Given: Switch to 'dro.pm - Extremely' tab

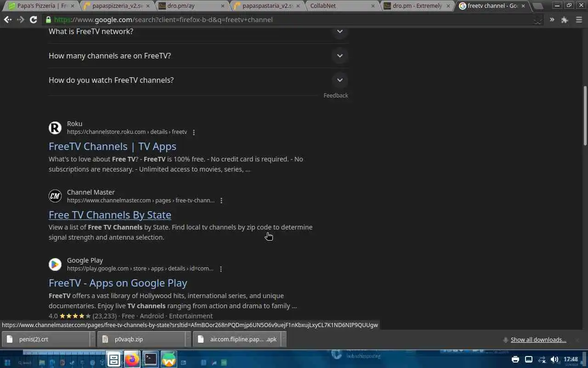Looking at the screenshot, I should [x=417, y=6].
